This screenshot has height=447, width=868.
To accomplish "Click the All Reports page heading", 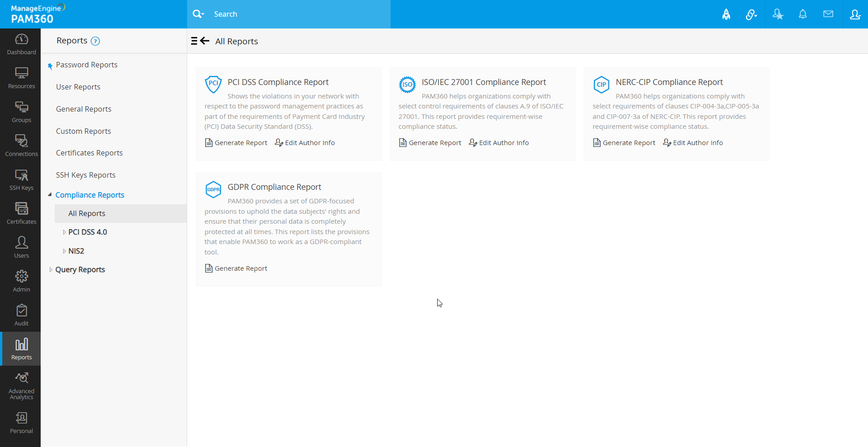I will click(236, 41).
